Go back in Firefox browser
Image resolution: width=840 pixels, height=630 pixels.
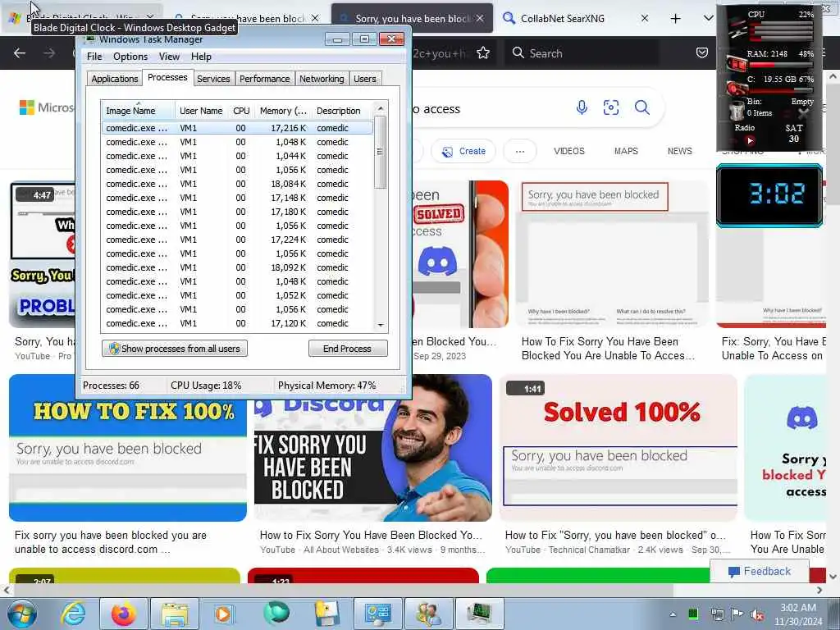click(20, 53)
